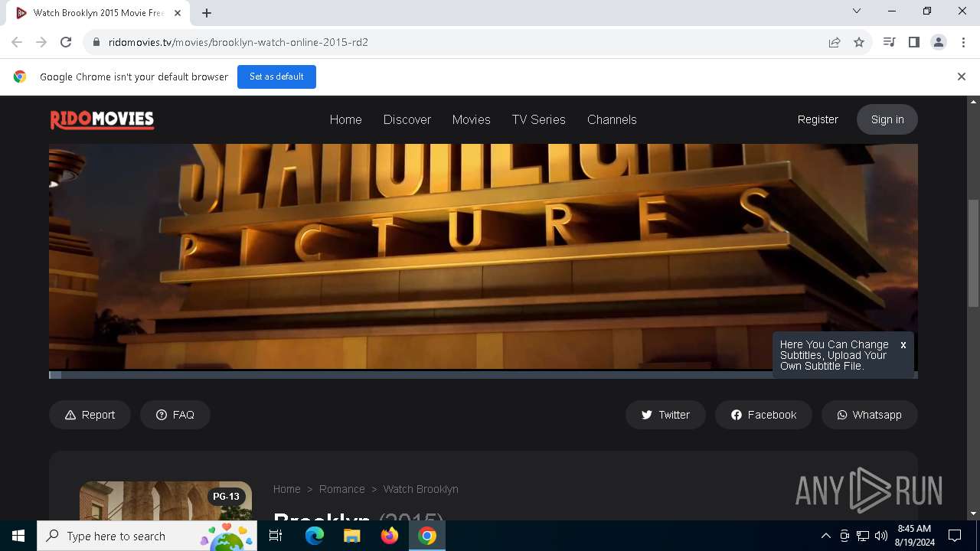Go back in browser history
Viewport: 980px width, 551px height.
pyautogui.click(x=17, y=42)
